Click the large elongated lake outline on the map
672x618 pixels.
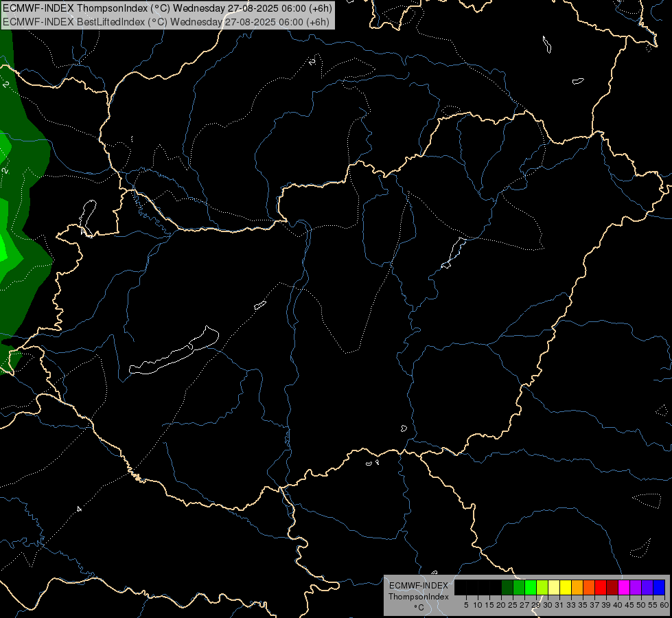point(174,350)
